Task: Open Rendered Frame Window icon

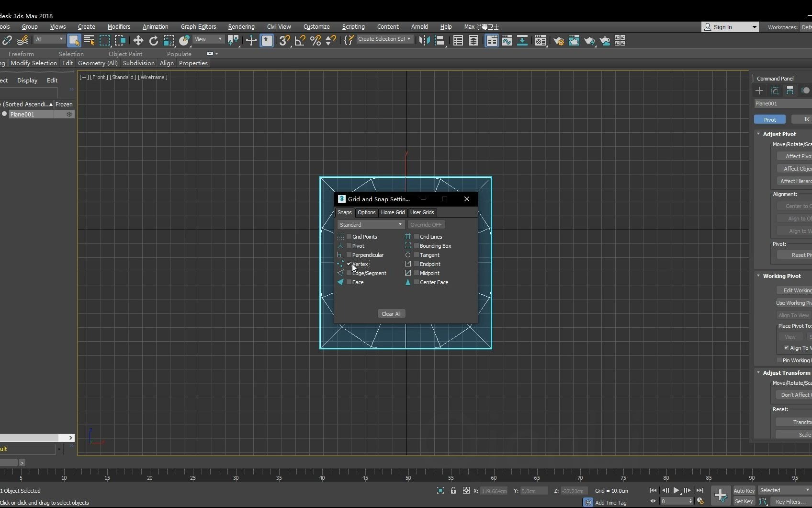Action: (574, 41)
